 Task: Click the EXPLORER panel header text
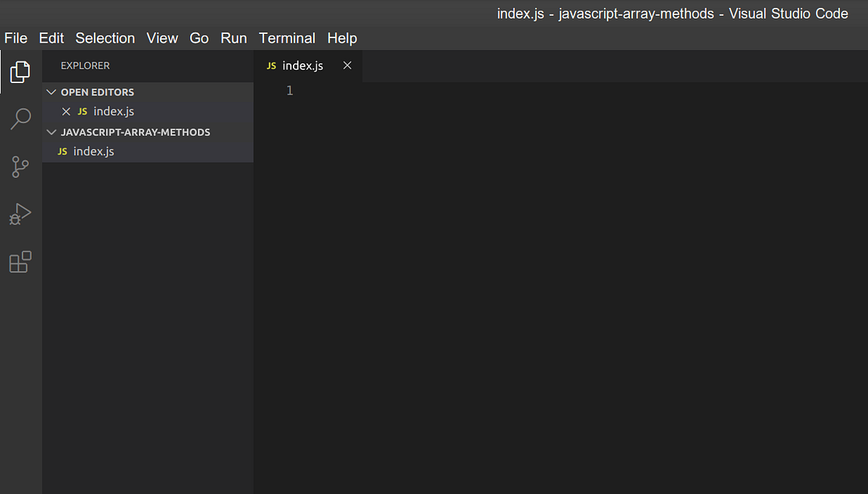[85, 65]
